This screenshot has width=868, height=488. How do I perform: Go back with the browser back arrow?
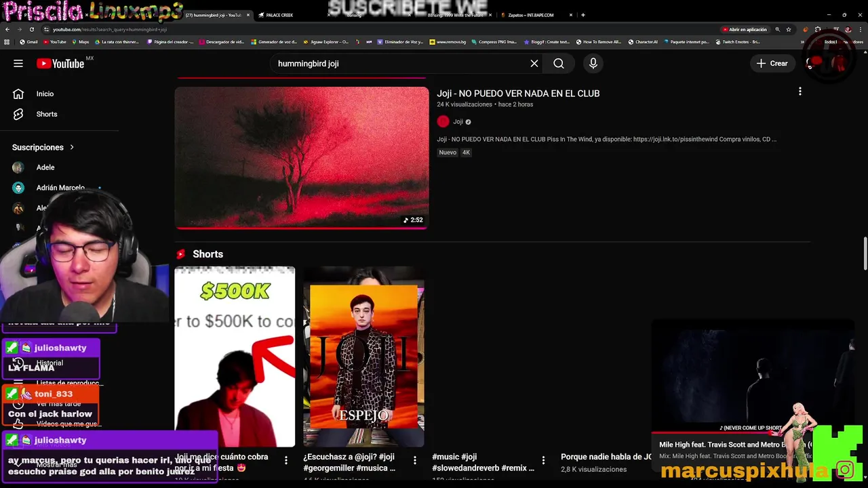(x=7, y=30)
